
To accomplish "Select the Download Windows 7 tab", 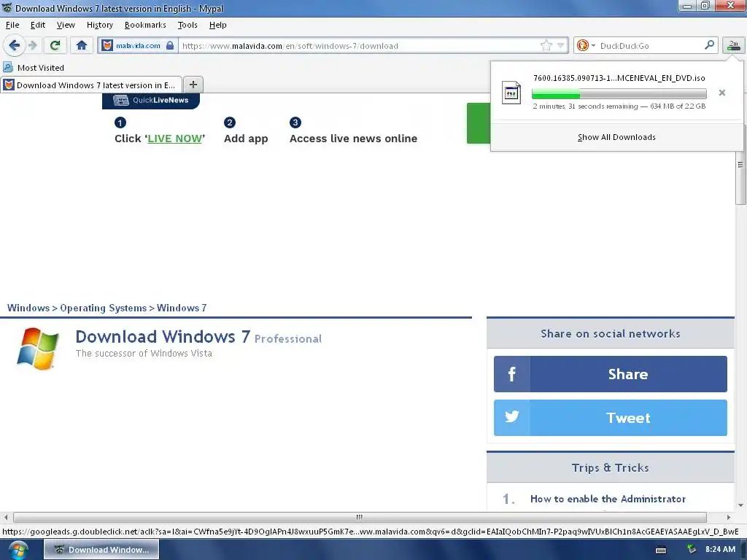I will click(91, 85).
